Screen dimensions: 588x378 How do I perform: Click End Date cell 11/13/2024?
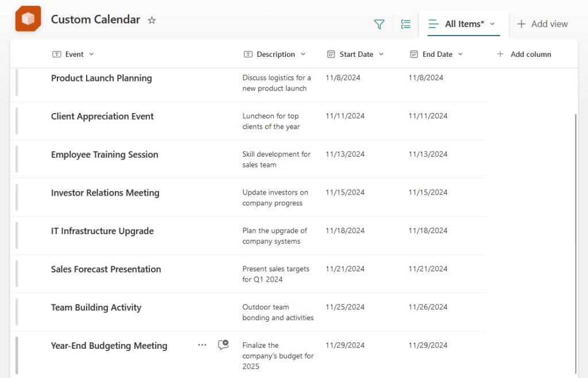(x=428, y=154)
